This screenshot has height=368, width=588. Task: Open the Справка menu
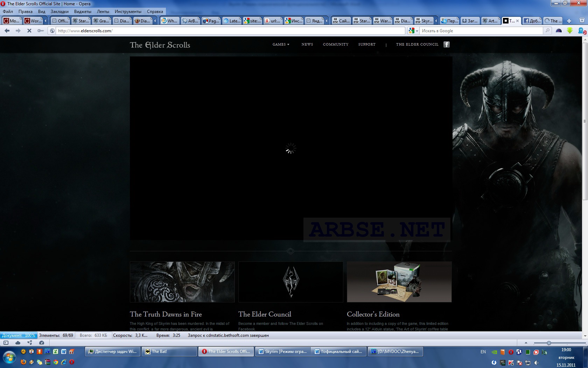tap(155, 12)
